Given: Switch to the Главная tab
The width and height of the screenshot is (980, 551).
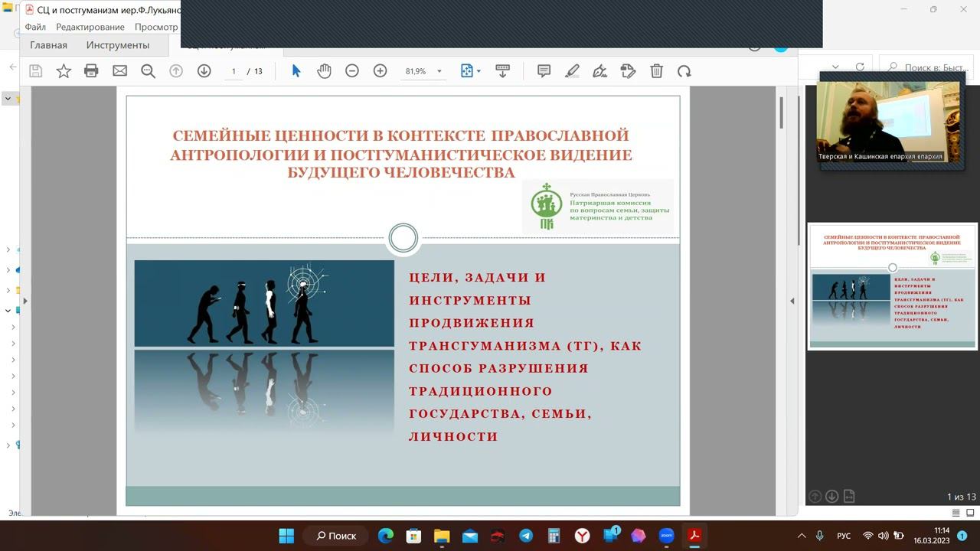Looking at the screenshot, I should click(48, 45).
